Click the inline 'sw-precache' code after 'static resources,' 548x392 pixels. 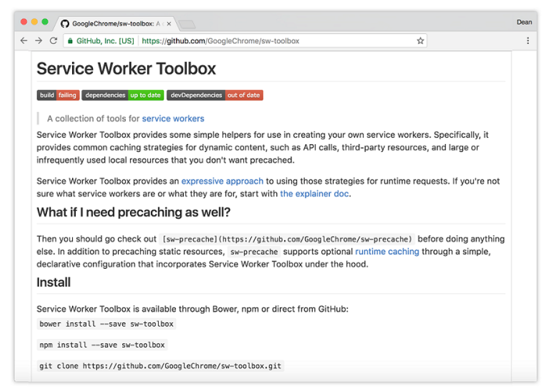click(254, 252)
